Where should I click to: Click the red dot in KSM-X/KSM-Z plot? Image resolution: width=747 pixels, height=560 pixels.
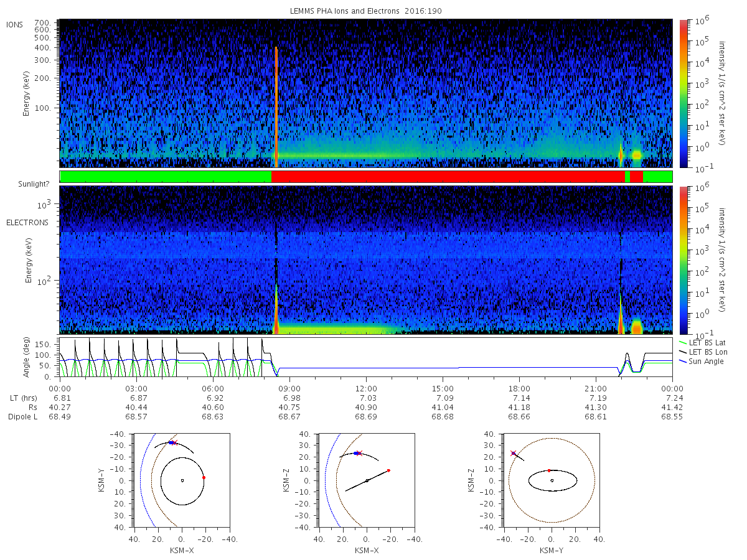(x=388, y=470)
